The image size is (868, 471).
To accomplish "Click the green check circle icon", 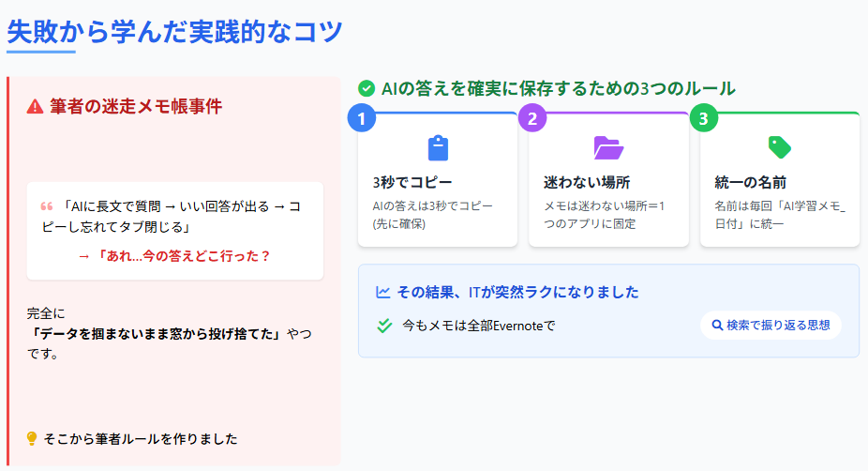I will tap(367, 88).
